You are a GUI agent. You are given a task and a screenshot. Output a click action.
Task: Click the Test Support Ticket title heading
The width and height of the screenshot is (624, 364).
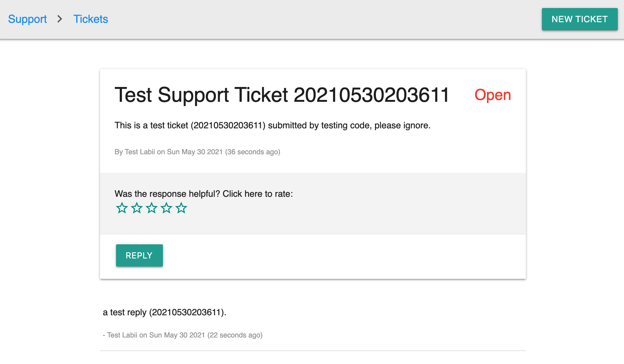[x=281, y=95]
